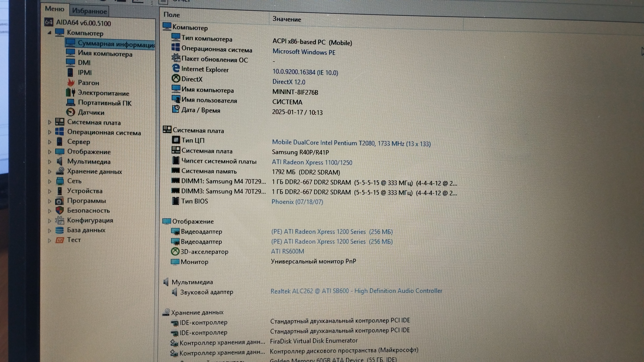
Task: Click the Мультимедиа speaker icon in tree
Action: [60, 161]
